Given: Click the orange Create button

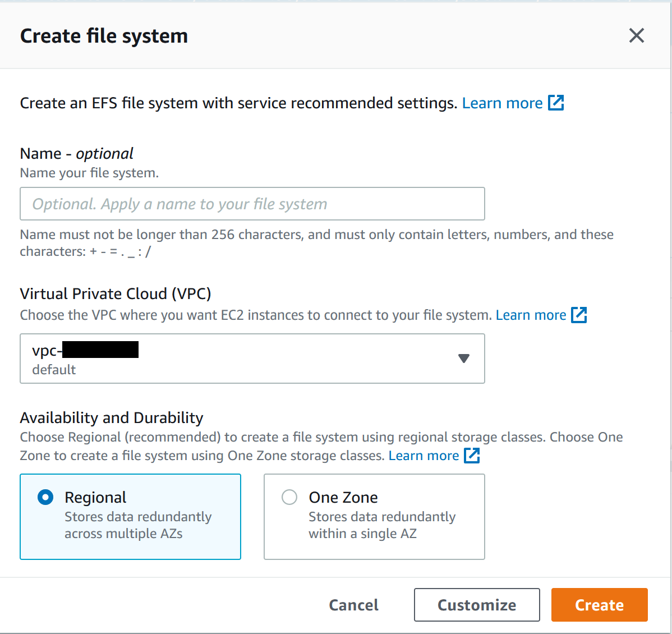Looking at the screenshot, I should pyautogui.click(x=599, y=605).
